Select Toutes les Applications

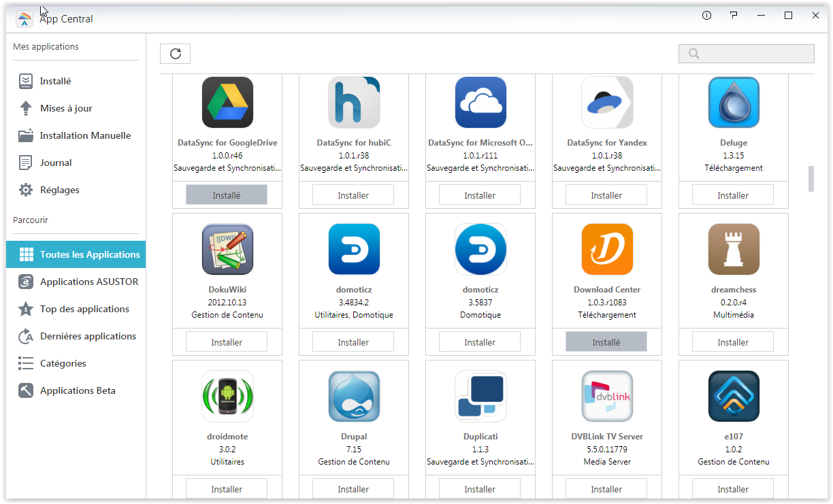point(76,254)
